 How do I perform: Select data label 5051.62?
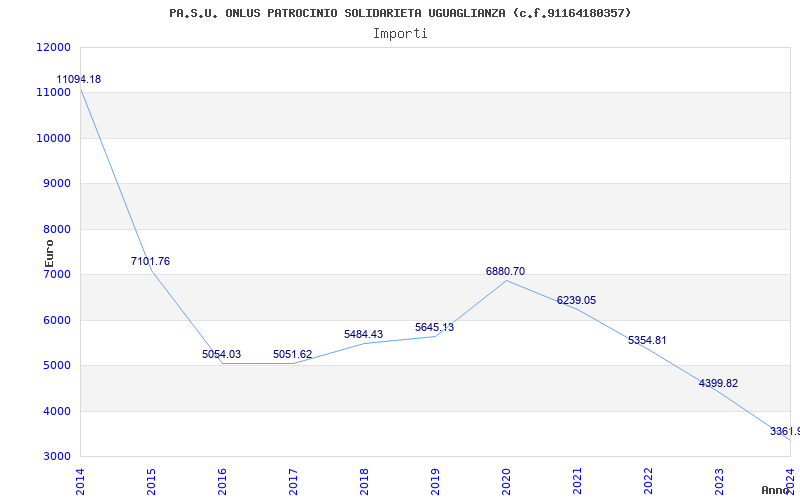click(292, 354)
